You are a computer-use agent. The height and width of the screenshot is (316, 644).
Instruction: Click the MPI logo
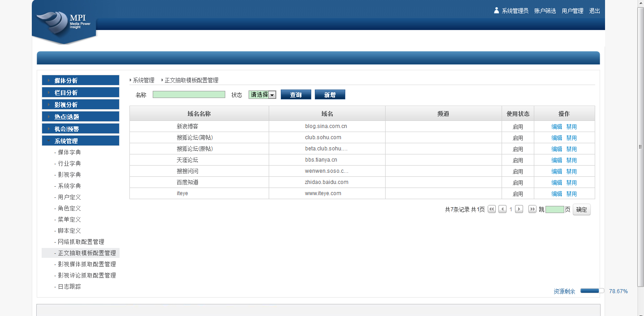pyautogui.click(x=65, y=22)
